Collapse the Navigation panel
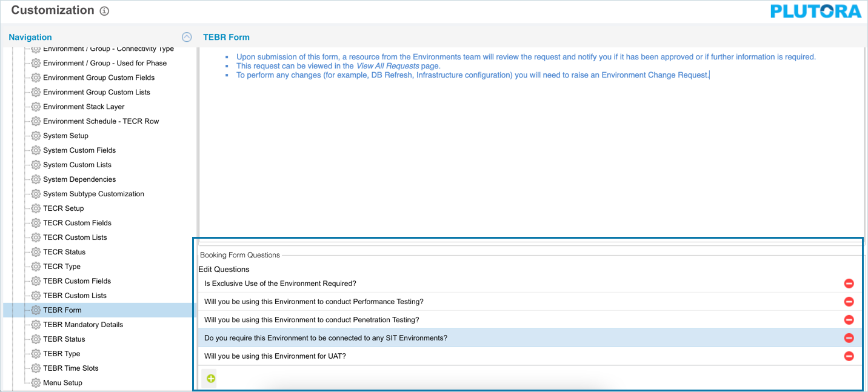This screenshot has width=868, height=392. click(187, 37)
